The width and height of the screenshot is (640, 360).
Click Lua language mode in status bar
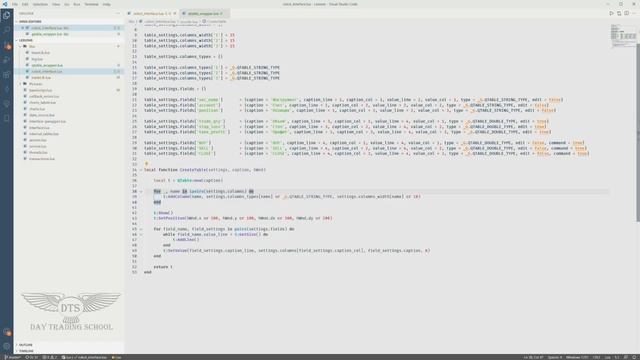[x=608, y=357]
